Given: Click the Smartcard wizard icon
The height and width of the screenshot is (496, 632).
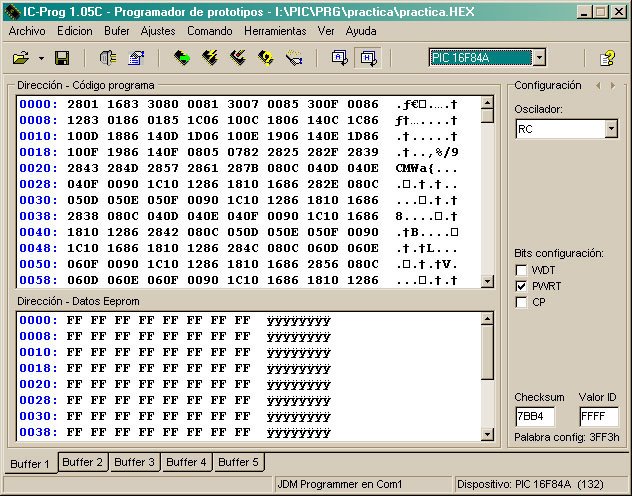Looking at the screenshot, I should pos(294,58).
